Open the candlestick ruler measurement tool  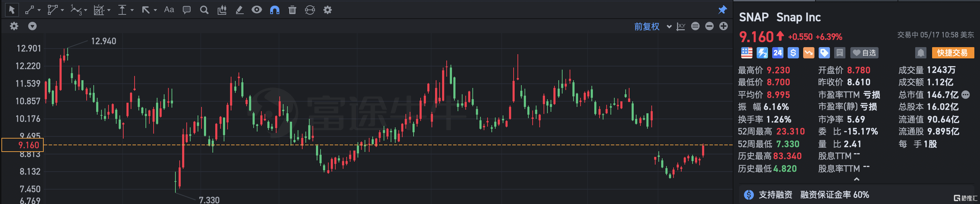222,10
